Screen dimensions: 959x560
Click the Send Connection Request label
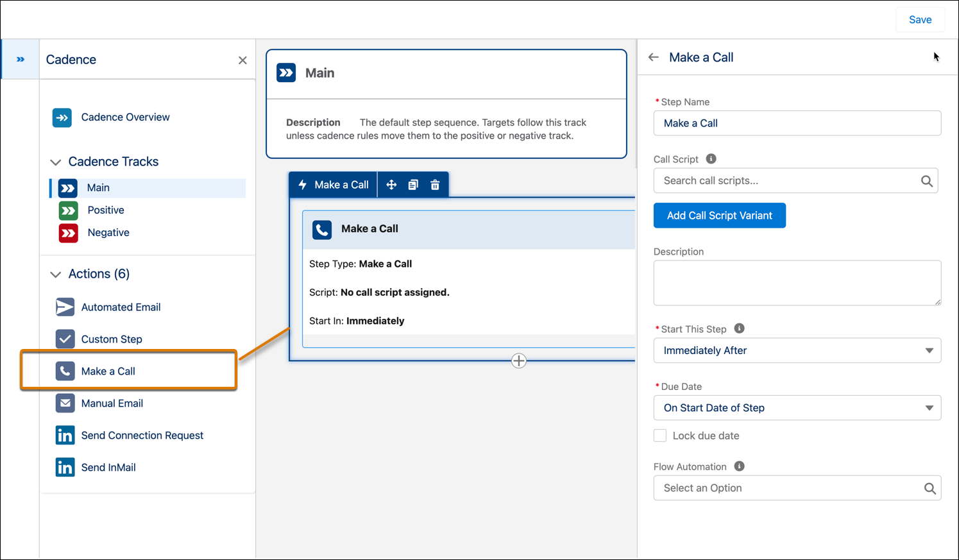click(142, 436)
